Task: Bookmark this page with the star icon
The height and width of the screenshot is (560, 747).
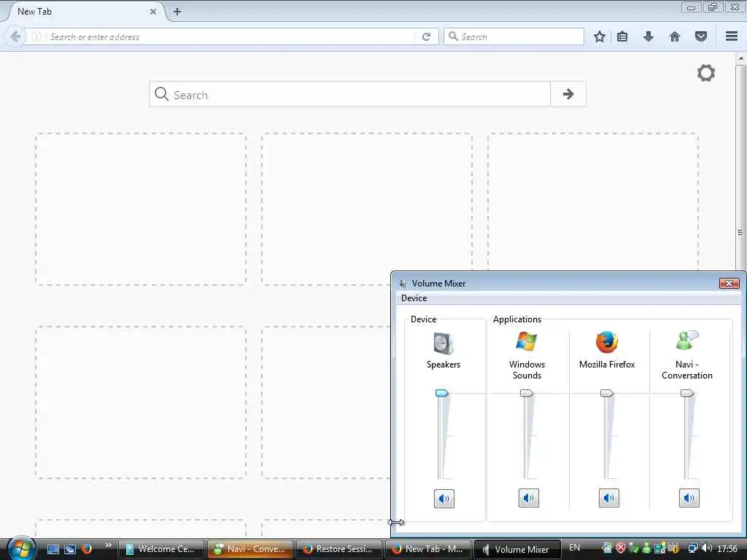Action: coord(600,36)
